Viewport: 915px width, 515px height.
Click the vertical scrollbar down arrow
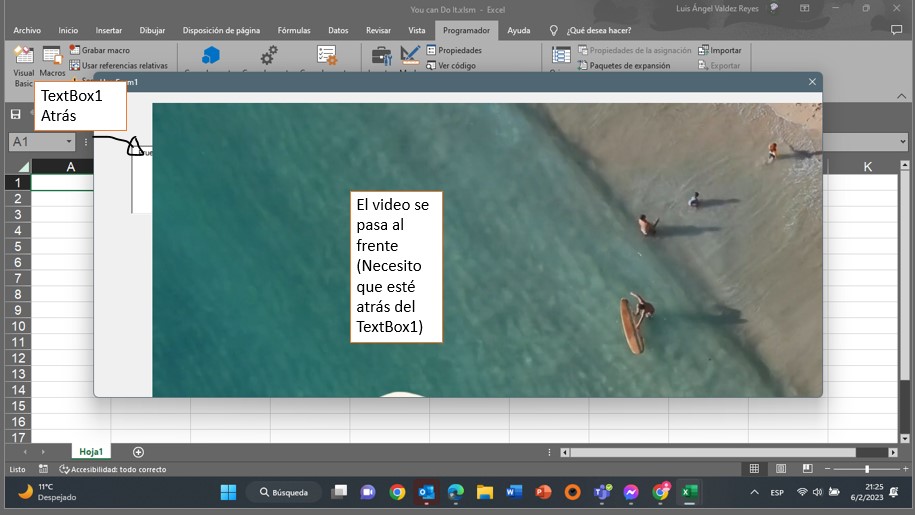point(904,439)
